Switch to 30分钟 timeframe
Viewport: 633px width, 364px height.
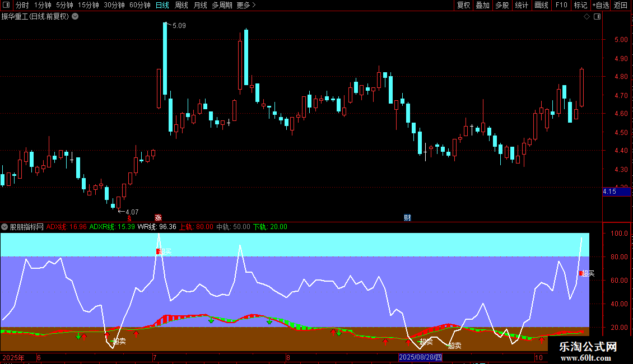(114, 5)
